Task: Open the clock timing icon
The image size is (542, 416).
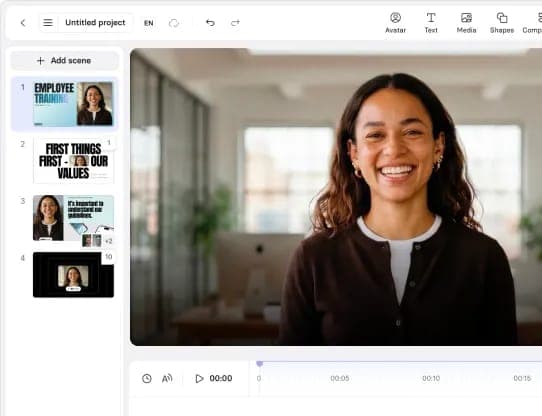Action: pos(147,378)
